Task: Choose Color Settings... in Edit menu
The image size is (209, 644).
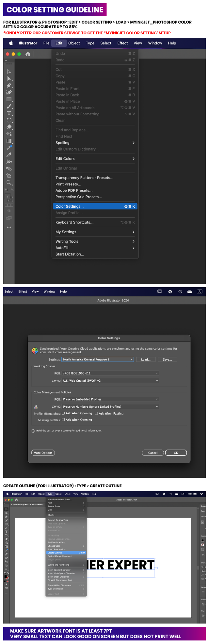Action: (x=95, y=206)
